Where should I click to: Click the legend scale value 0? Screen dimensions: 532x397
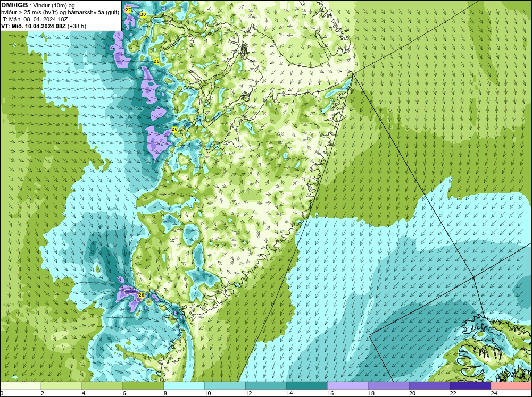coord(2,393)
